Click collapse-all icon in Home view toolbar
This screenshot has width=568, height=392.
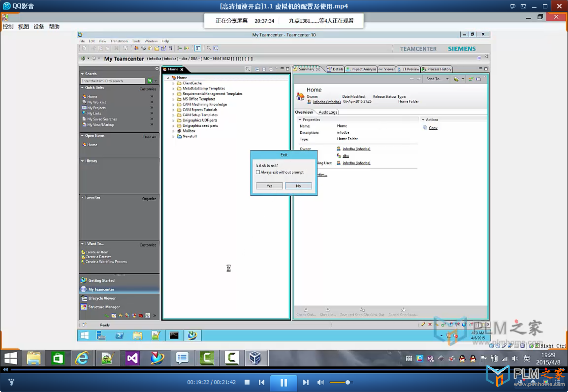point(257,69)
